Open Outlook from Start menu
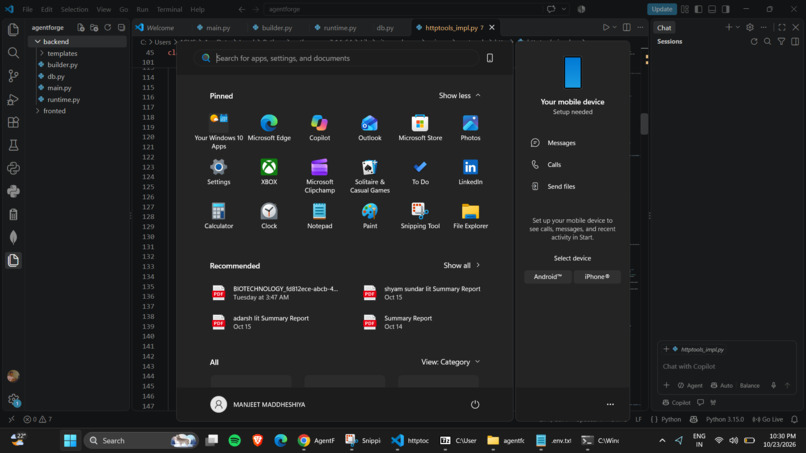 coord(370,128)
